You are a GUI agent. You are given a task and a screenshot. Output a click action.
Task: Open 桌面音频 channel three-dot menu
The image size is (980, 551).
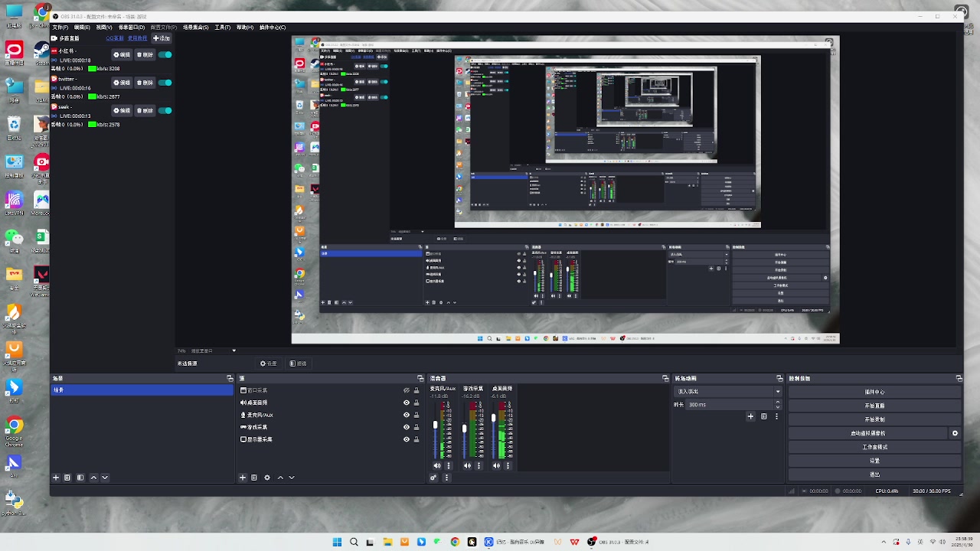tap(508, 465)
